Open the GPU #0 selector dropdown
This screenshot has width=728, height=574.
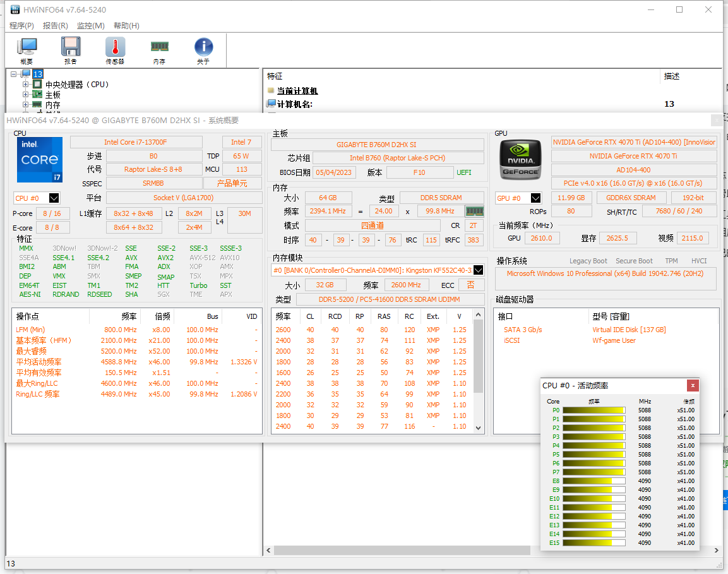535,198
